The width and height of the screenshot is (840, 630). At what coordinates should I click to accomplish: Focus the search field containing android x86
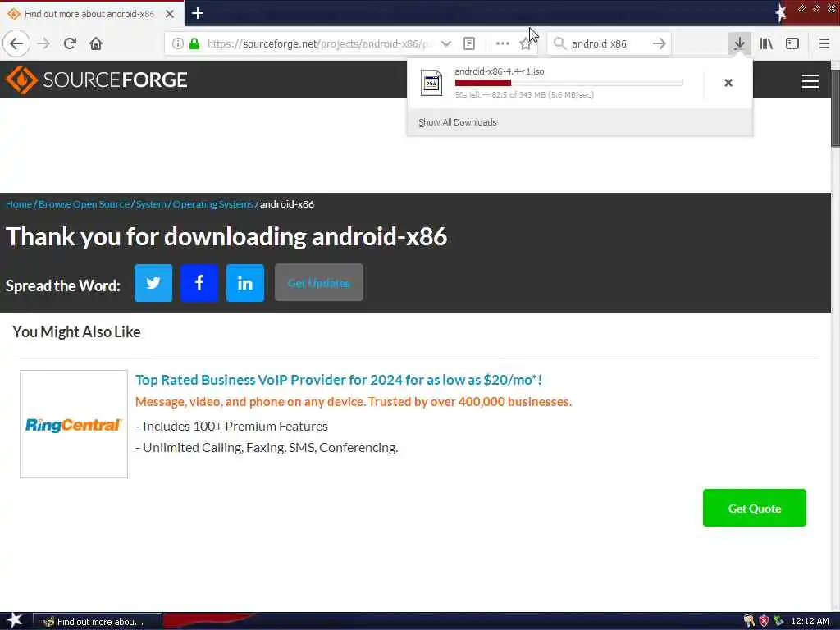coord(609,44)
